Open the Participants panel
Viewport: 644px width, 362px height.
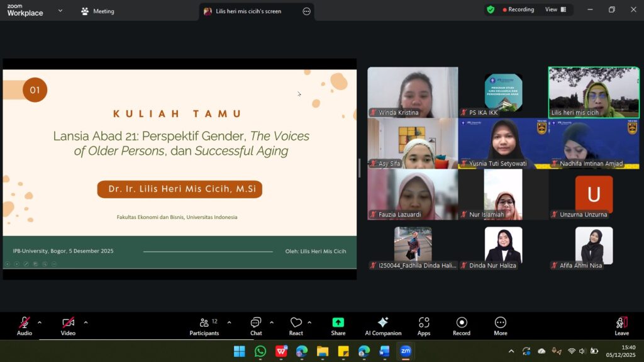(x=204, y=325)
